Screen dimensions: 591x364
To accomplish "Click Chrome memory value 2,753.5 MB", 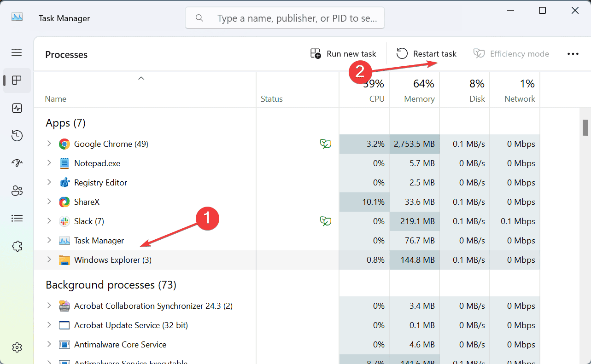I will 415,144.
